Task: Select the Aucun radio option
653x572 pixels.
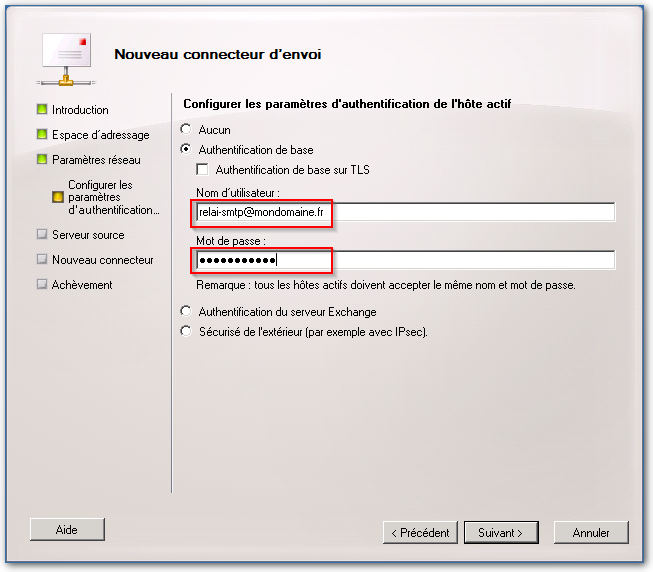Action: pos(186,129)
